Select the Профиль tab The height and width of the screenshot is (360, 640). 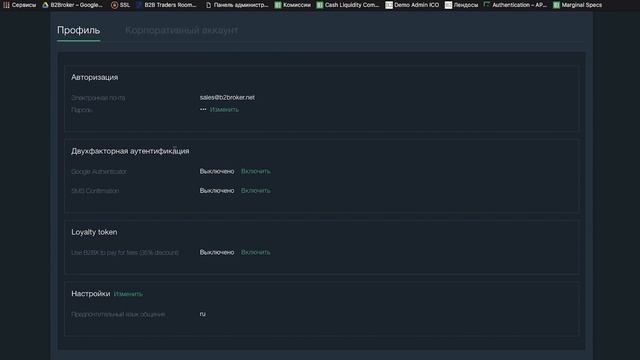coord(78,30)
